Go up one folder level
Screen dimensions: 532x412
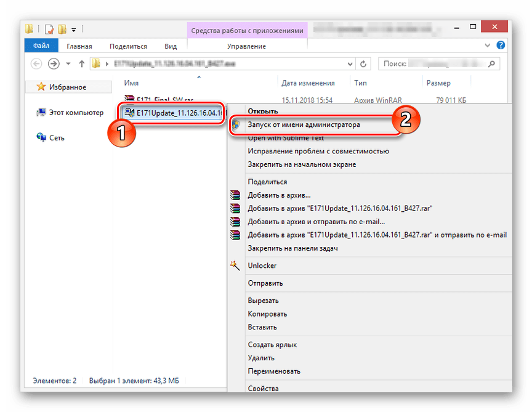pyautogui.click(x=81, y=63)
